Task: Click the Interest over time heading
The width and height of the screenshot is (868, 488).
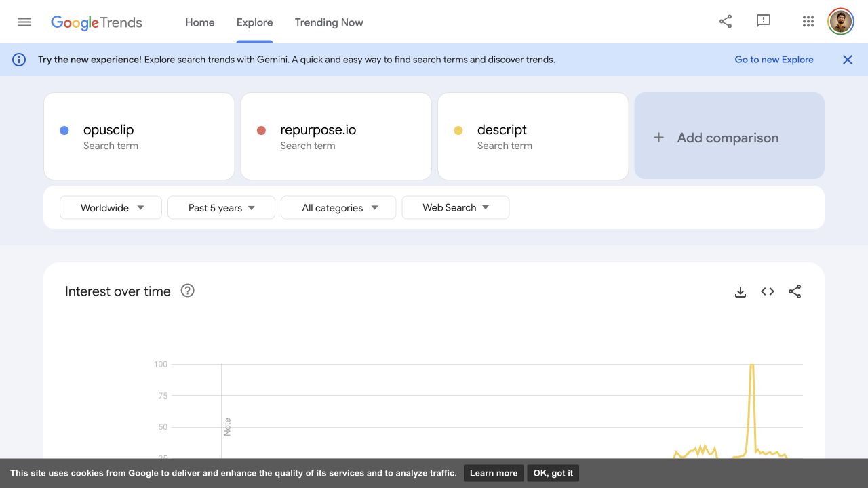Action: tap(118, 291)
